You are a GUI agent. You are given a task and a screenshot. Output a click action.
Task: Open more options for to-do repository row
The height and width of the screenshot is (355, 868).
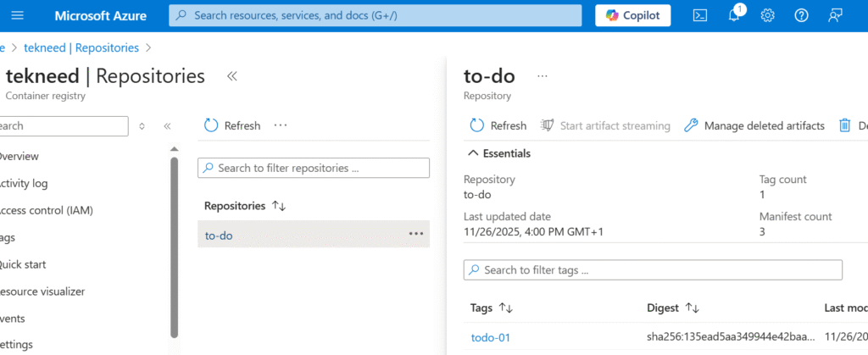pos(415,235)
